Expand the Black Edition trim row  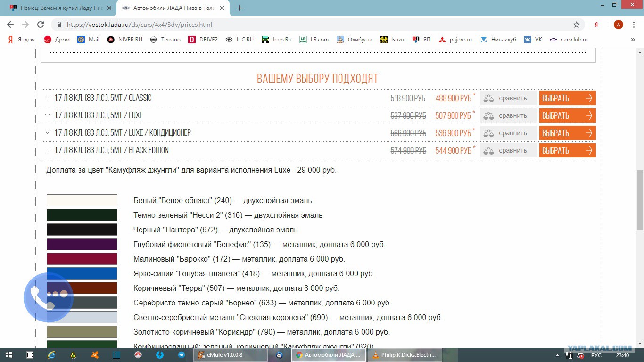click(x=47, y=150)
